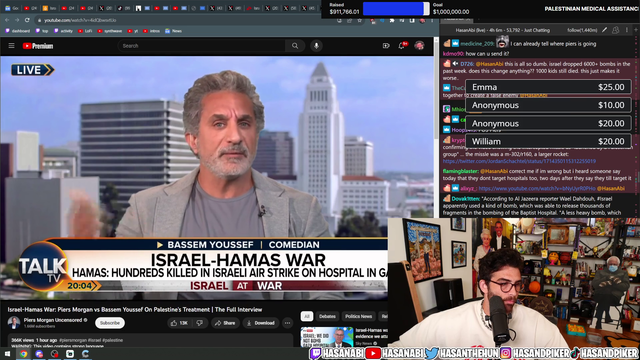The width and height of the screenshot is (640, 360).
Task: Click William $20.00 donation entry
Action: click(x=548, y=141)
